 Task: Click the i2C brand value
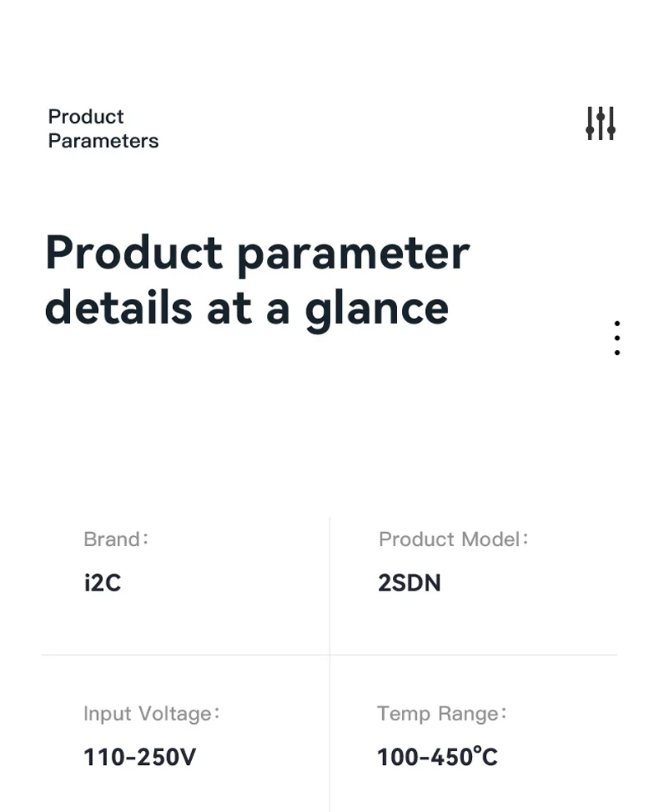click(x=103, y=583)
